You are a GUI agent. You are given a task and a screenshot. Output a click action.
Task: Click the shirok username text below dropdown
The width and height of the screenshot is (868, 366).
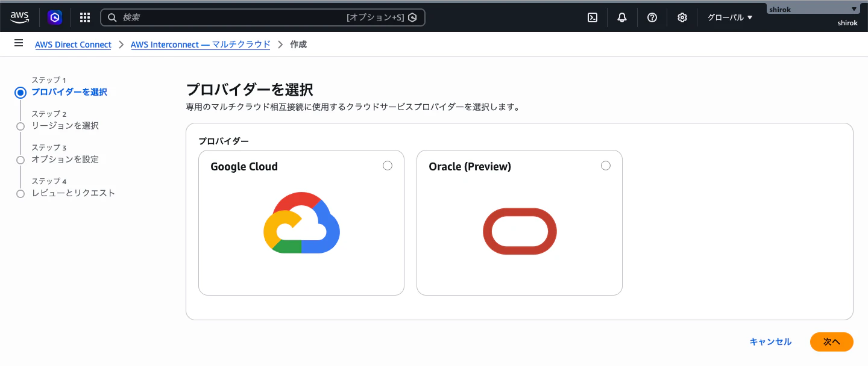click(x=848, y=23)
